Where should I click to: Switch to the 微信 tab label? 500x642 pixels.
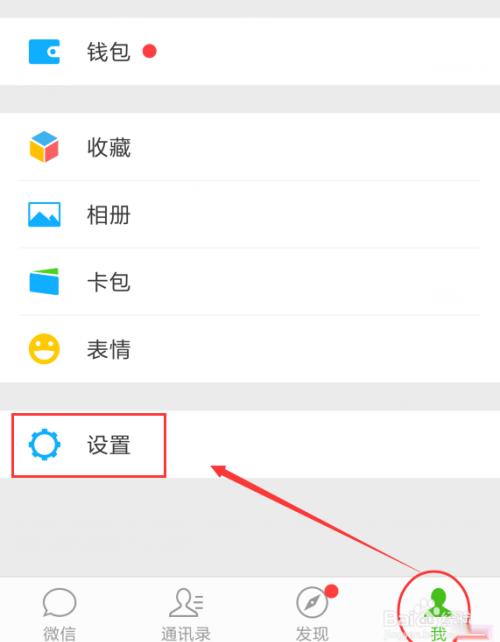coord(59,633)
